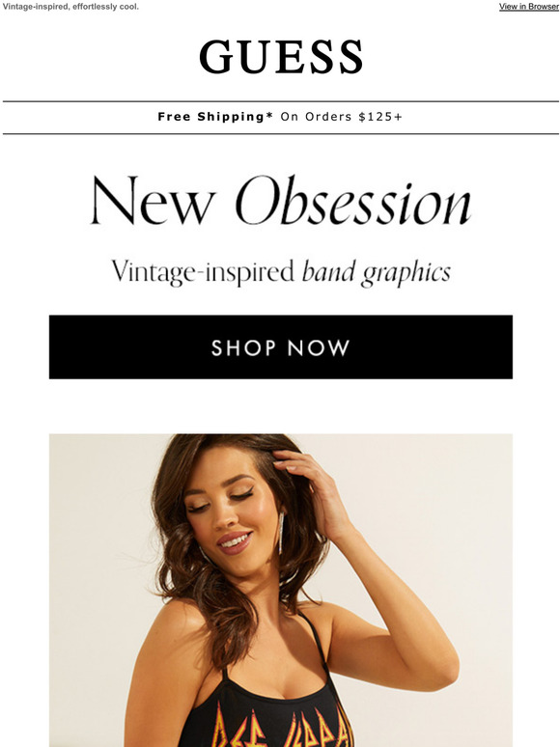Select the SHOP NOW button
This screenshot has height=747, width=560.
(281, 346)
